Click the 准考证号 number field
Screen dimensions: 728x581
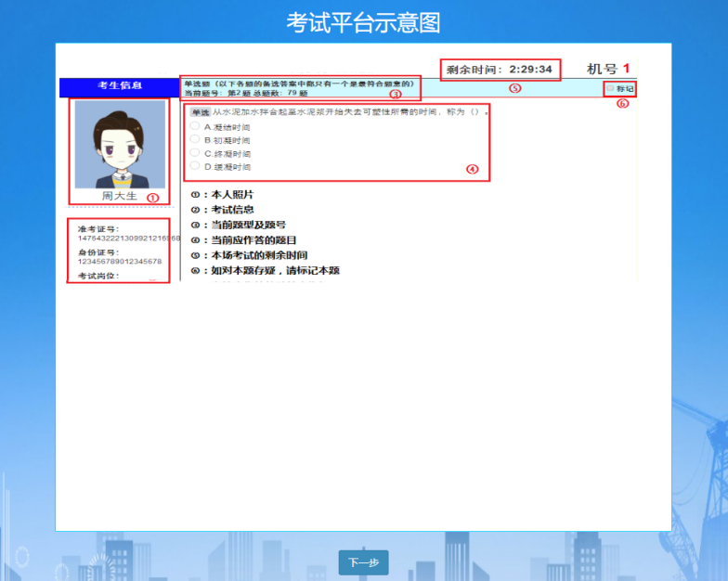(129, 239)
